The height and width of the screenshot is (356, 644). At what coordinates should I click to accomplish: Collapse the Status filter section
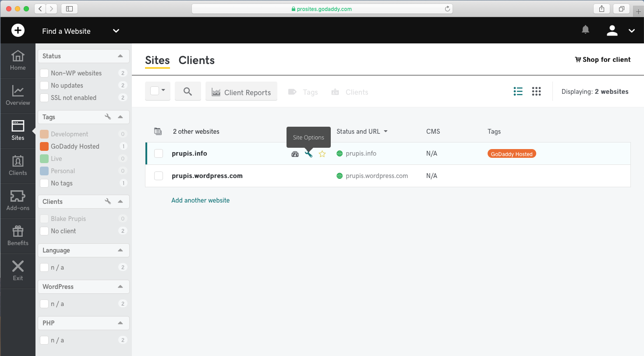tap(120, 56)
